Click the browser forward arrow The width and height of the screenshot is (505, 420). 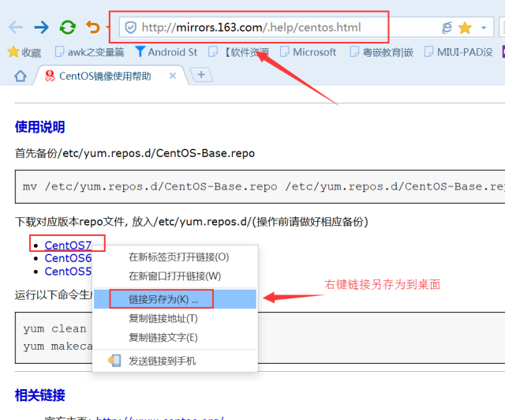[42, 28]
